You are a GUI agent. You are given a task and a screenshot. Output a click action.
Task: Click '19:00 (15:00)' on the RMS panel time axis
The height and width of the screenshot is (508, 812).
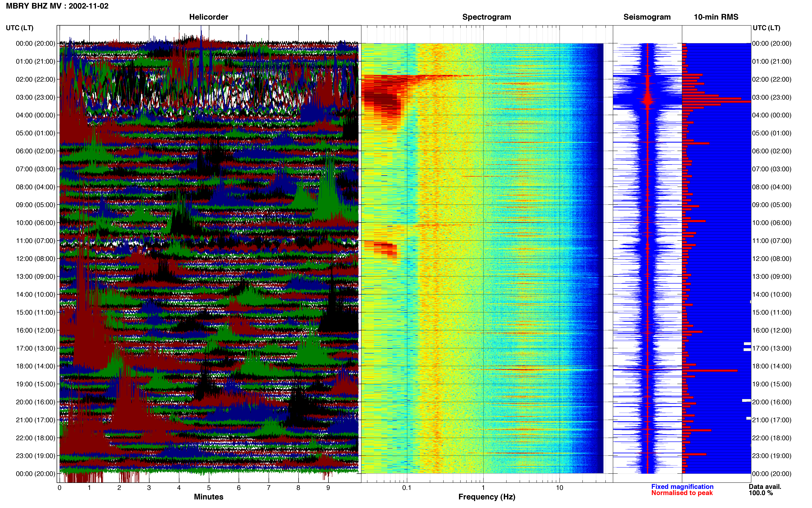(772, 384)
